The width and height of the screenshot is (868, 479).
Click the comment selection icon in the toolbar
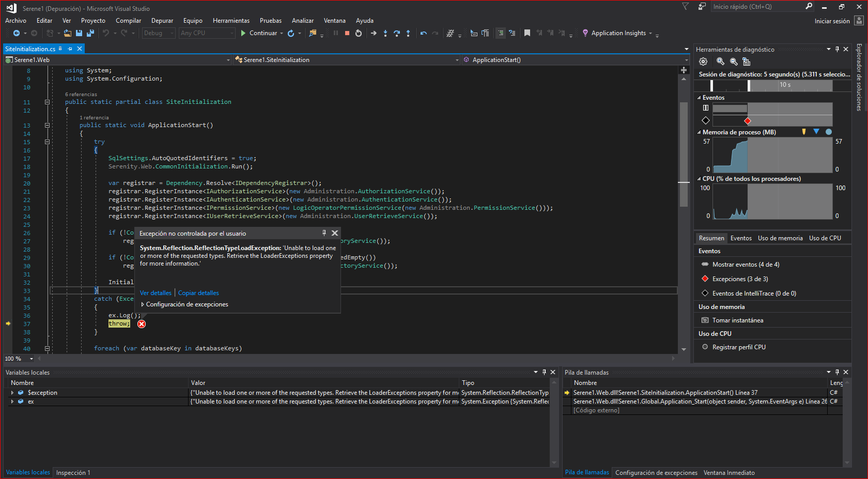click(501, 33)
